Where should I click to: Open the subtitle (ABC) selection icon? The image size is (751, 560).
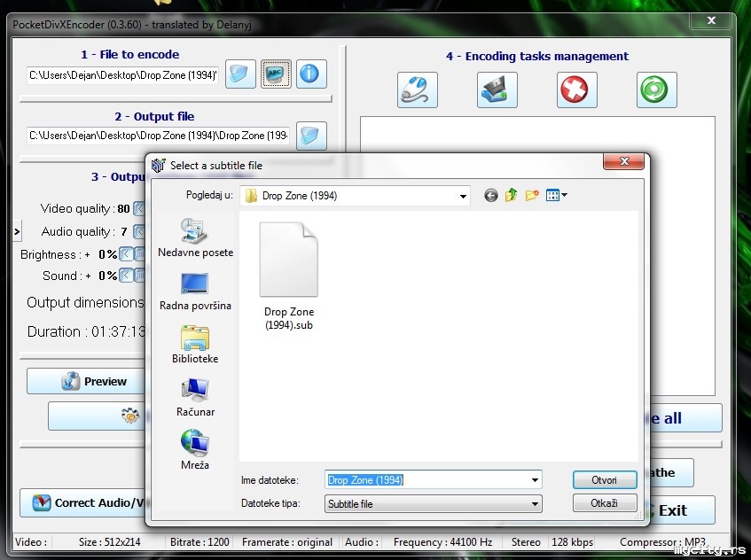(276, 74)
